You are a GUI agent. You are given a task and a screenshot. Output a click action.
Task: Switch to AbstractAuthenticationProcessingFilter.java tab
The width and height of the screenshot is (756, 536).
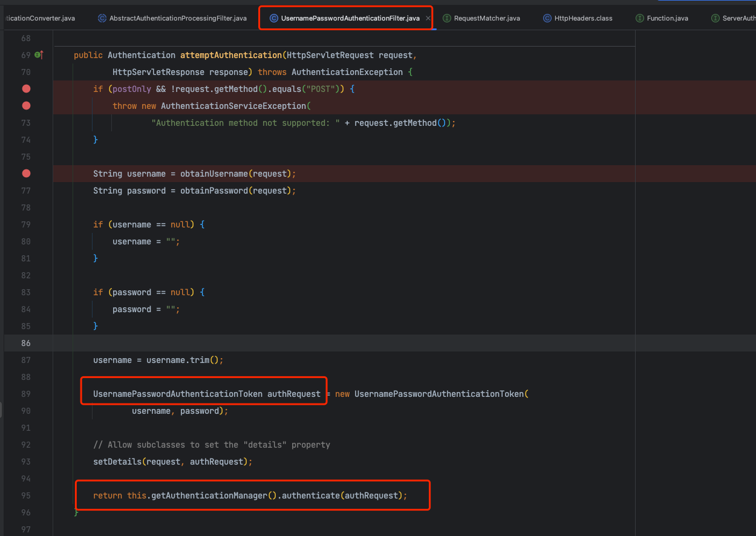click(177, 18)
